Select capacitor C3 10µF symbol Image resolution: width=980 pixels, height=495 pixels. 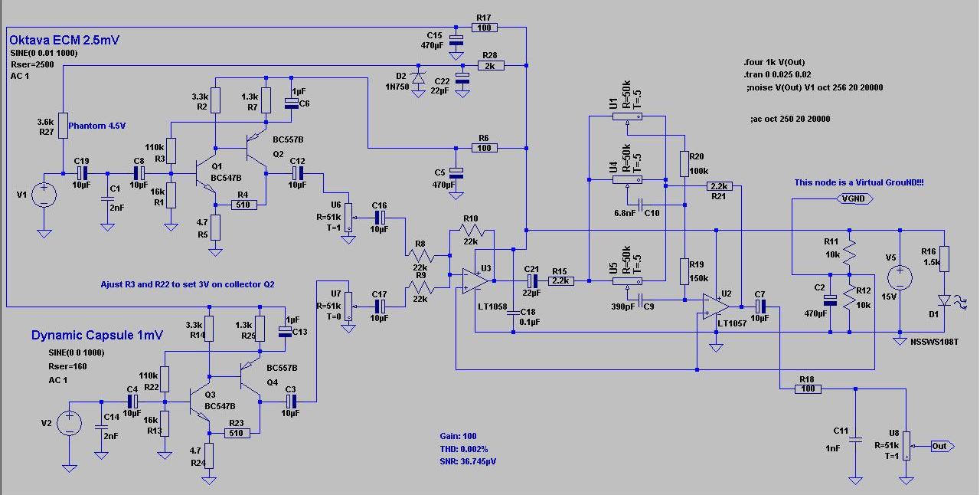tap(290, 401)
